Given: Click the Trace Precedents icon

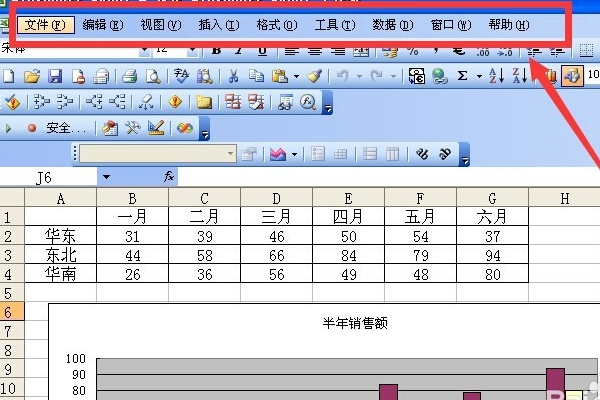Looking at the screenshot, I should [42, 102].
